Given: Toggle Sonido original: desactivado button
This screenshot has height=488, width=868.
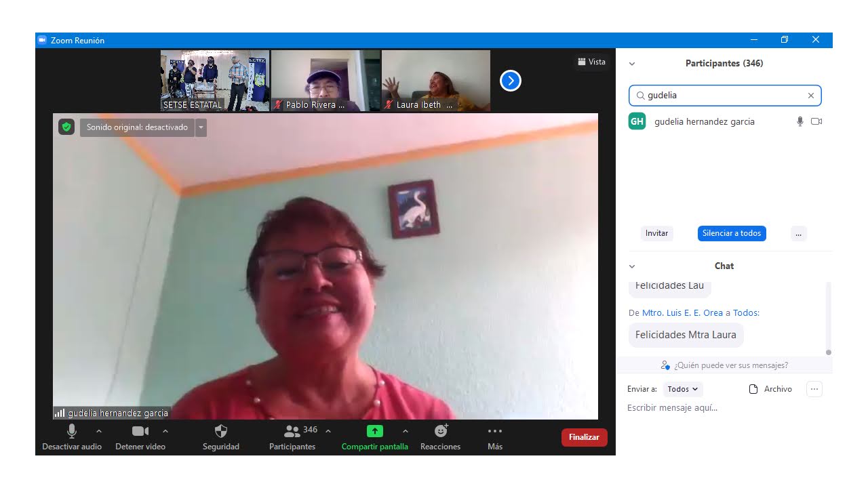Looking at the screenshot, I should [137, 127].
